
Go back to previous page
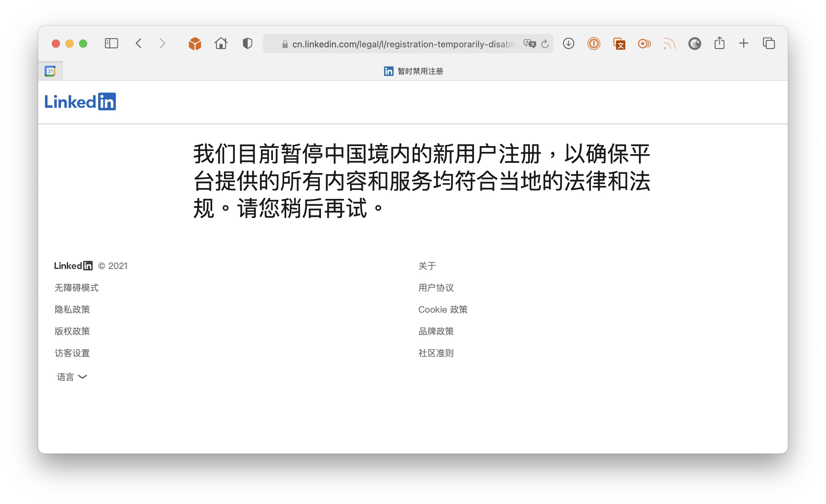pos(139,44)
